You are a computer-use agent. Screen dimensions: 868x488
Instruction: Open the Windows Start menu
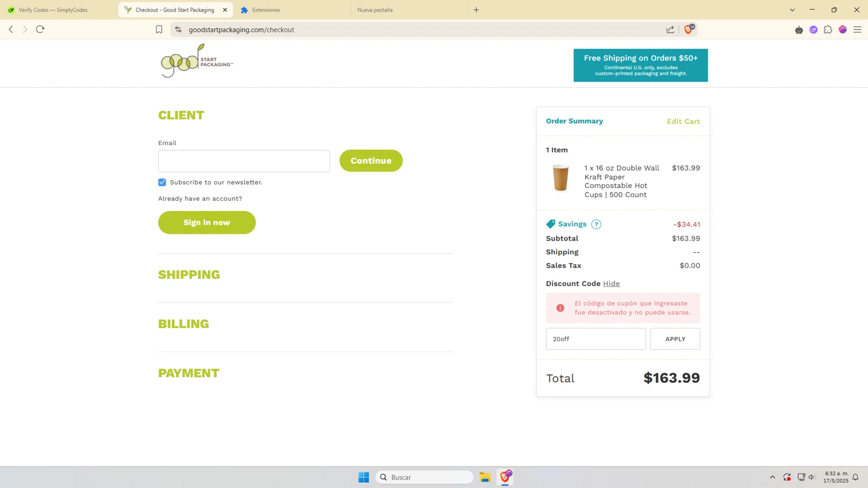(363, 477)
